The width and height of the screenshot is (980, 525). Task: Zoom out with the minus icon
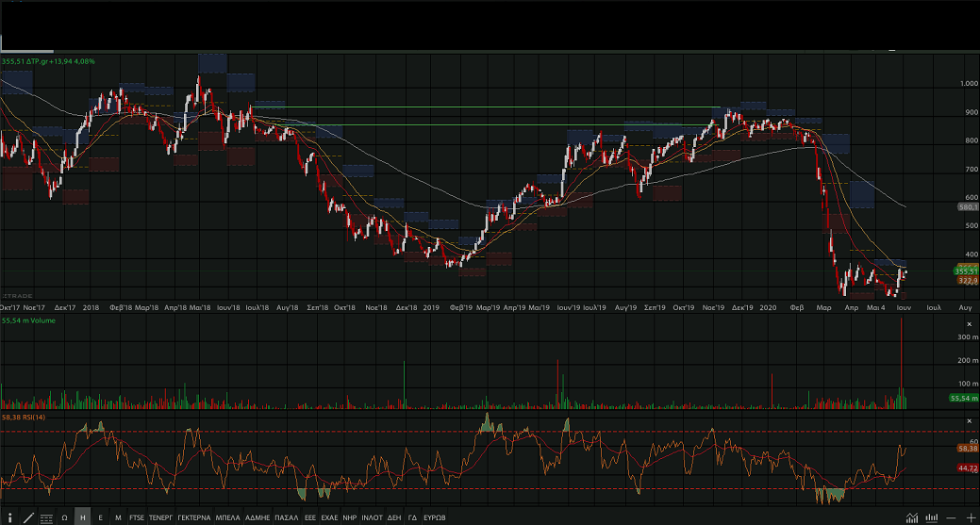click(x=951, y=517)
